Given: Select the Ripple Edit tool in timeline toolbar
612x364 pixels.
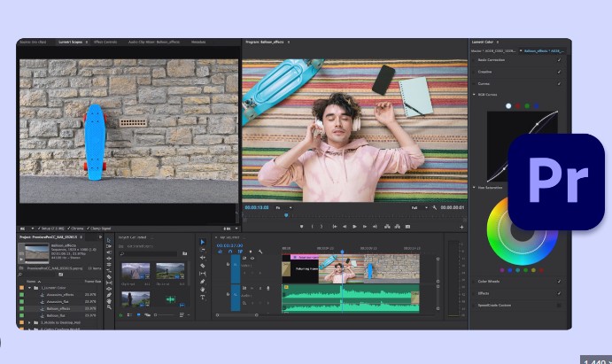Looking at the screenshot, I should [x=202, y=258].
